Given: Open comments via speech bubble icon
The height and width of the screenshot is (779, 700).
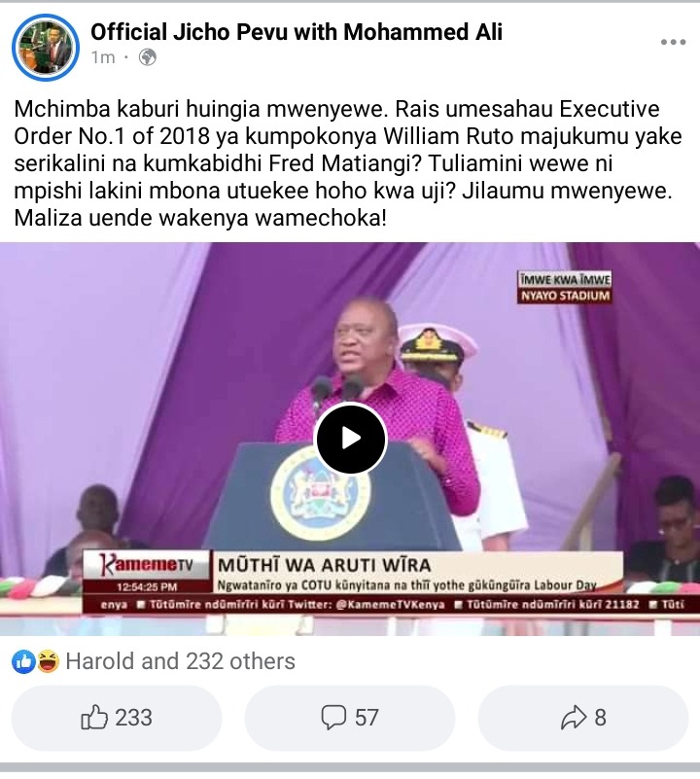Looking at the screenshot, I should click(333, 718).
